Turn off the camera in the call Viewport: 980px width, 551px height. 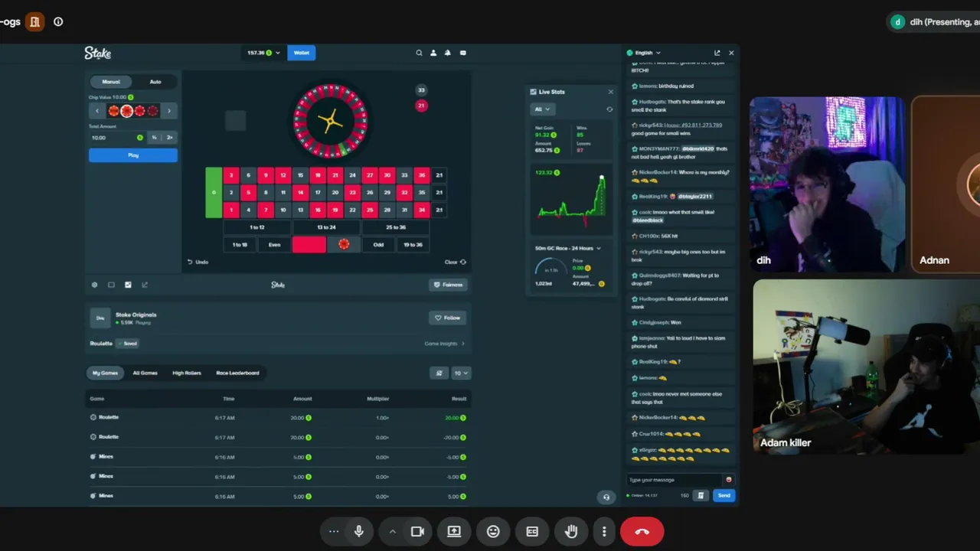tap(417, 531)
